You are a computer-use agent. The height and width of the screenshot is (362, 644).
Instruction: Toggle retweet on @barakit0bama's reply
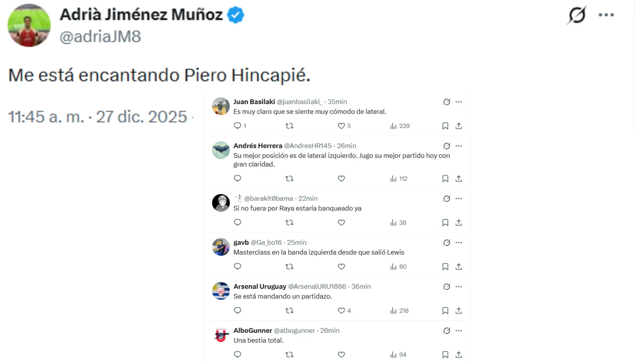click(x=289, y=223)
